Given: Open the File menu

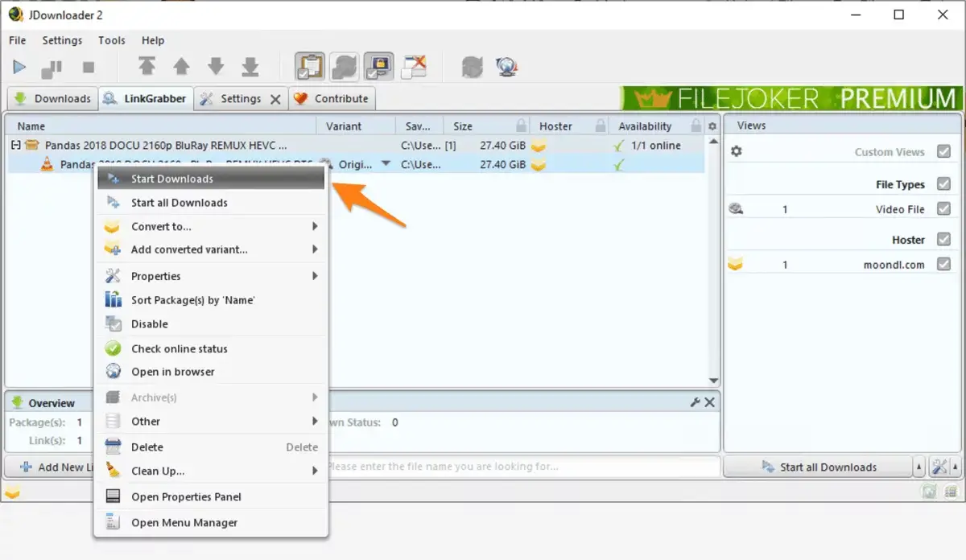Looking at the screenshot, I should point(18,40).
